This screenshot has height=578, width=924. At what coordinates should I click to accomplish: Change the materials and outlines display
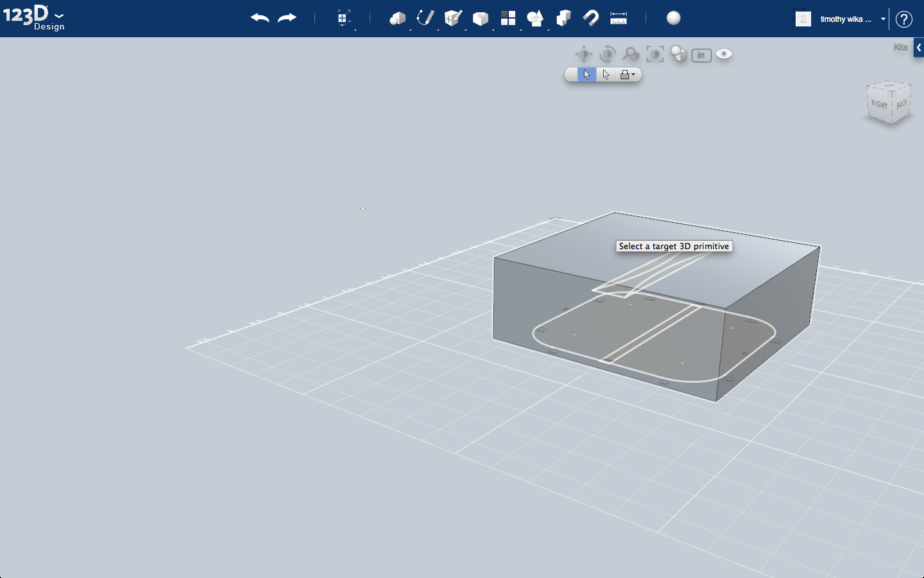tap(678, 55)
